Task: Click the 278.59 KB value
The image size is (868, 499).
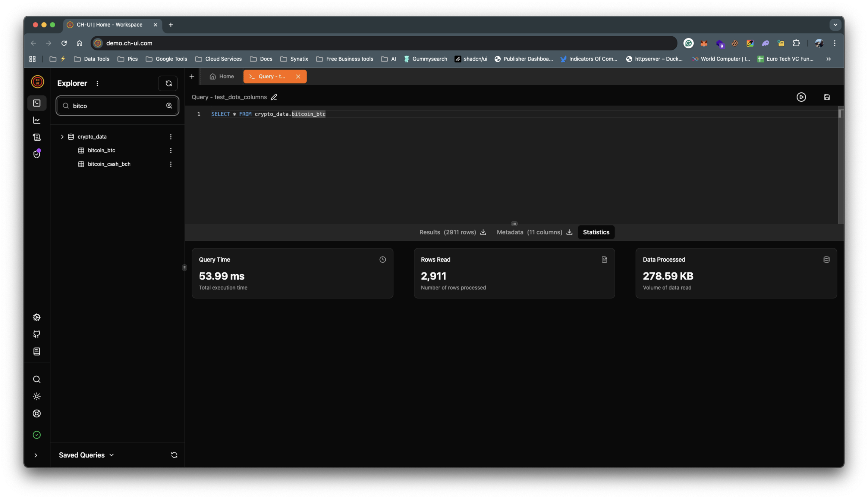Action: pos(668,276)
